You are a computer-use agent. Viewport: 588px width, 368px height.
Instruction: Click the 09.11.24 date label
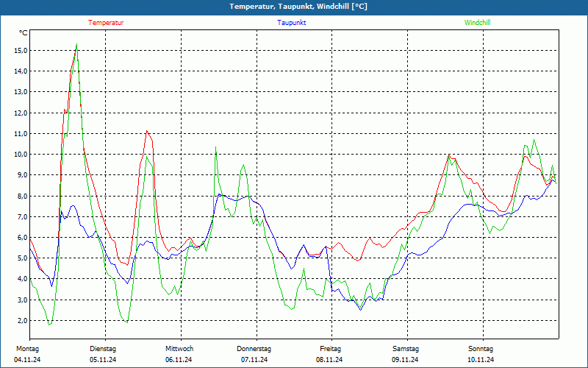point(405,360)
